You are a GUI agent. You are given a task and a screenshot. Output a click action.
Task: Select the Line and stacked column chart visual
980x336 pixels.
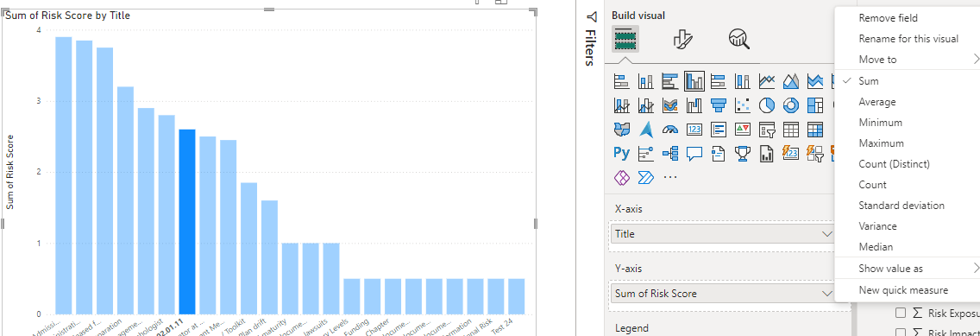point(621,105)
